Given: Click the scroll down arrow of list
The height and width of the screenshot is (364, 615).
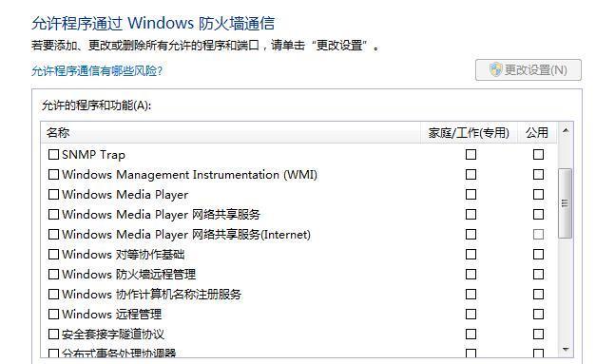Looking at the screenshot, I should pyautogui.click(x=566, y=349).
